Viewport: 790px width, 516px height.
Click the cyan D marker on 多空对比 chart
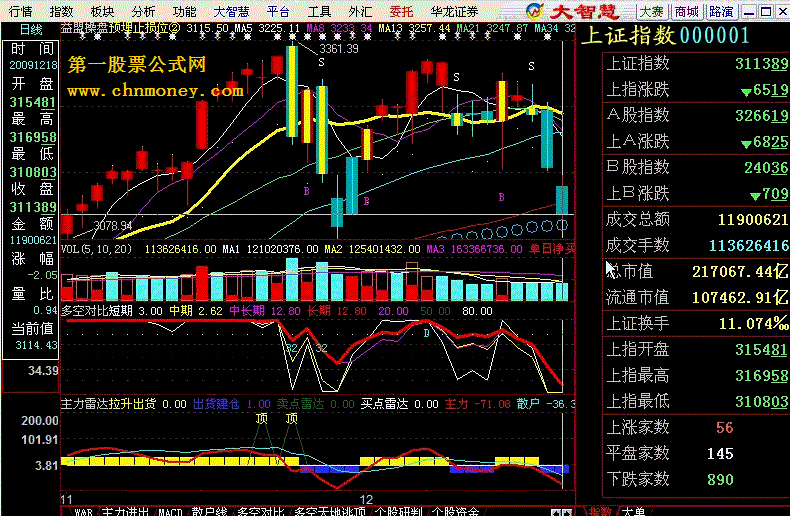426,333
